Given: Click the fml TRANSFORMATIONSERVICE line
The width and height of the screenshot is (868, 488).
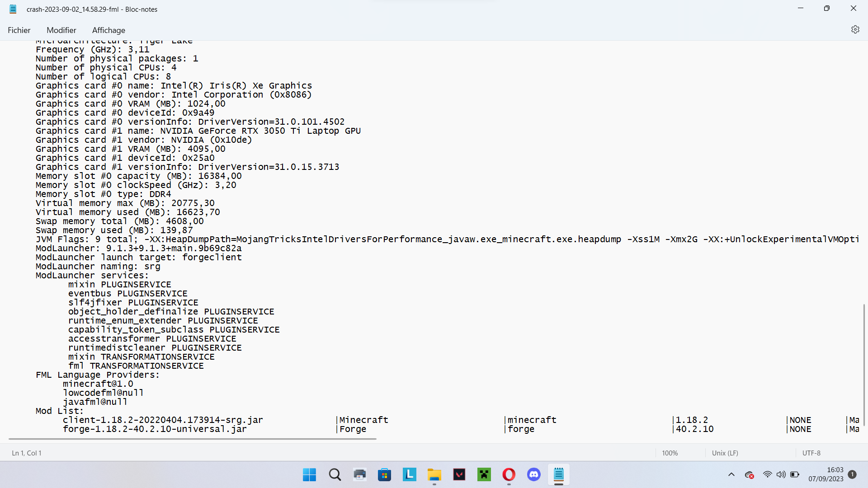Looking at the screenshot, I should [x=136, y=366].
